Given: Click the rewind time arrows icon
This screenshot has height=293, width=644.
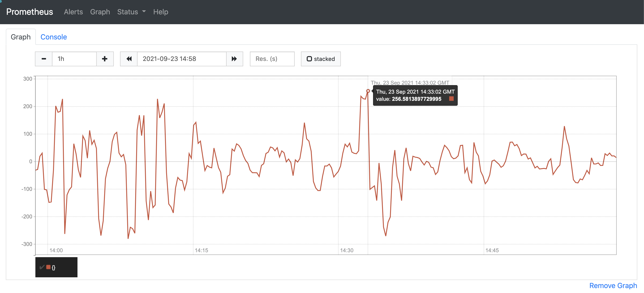Looking at the screenshot, I should [x=129, y=59].
